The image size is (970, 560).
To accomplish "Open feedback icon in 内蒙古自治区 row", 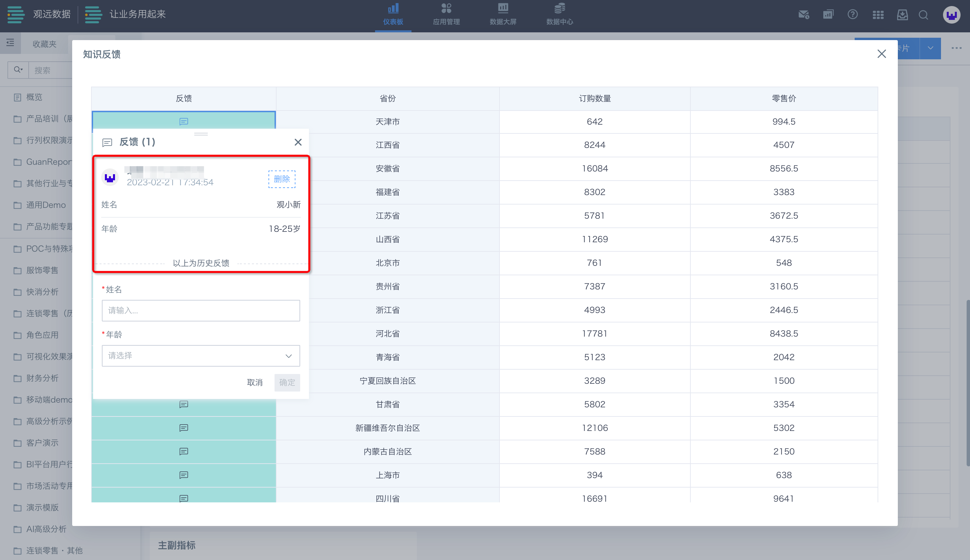I will [x=183, y=452].
